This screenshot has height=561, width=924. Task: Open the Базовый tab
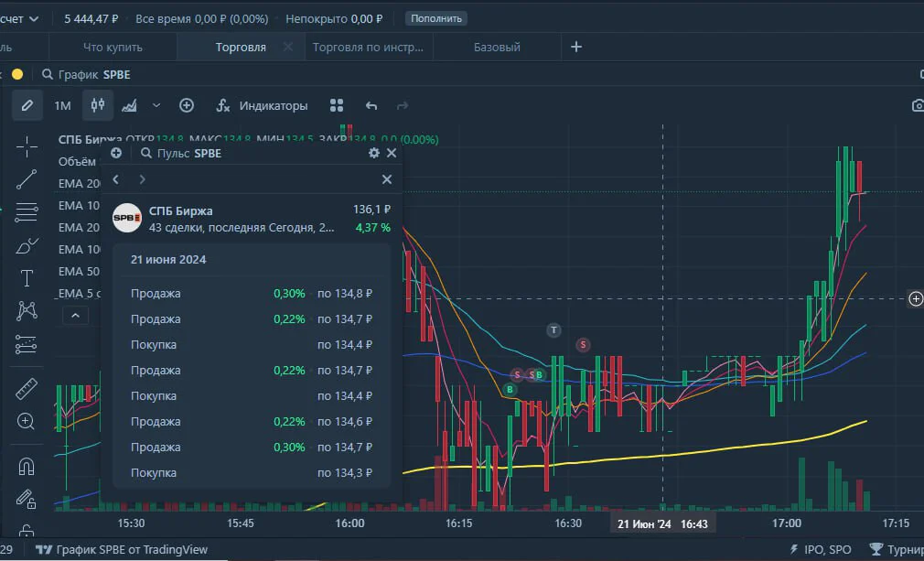[497, 48]
